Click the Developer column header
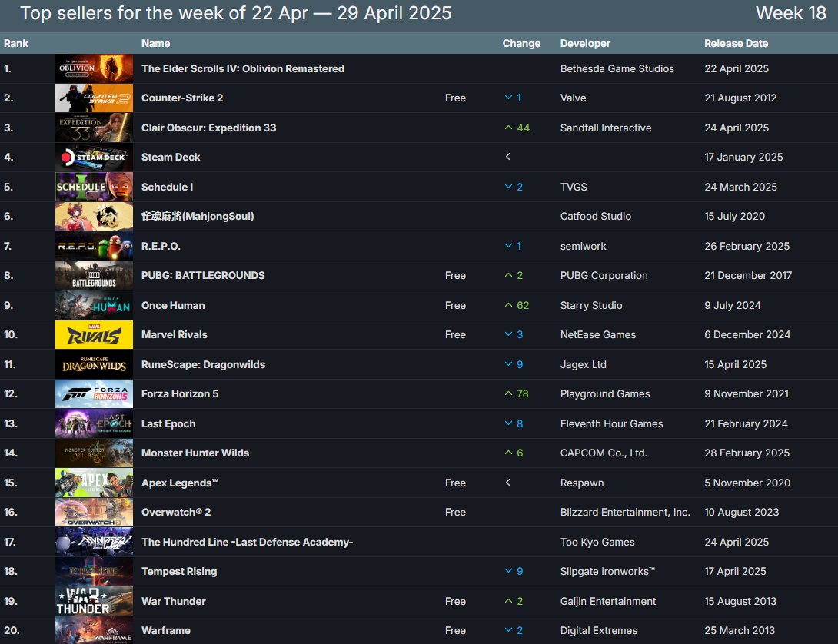The height and width of the screenshot is (644, 838). [x=585, y=43]
